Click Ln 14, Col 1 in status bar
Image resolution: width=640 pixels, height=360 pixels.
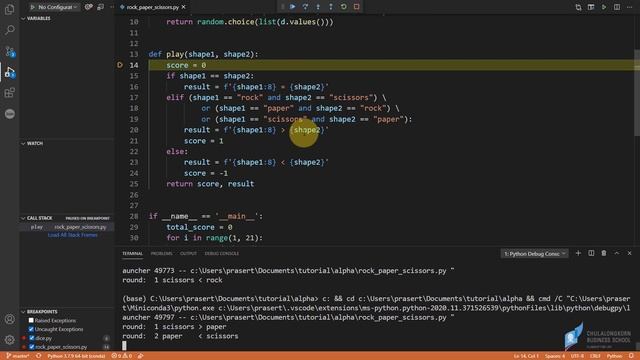click(x=526, y=356)
